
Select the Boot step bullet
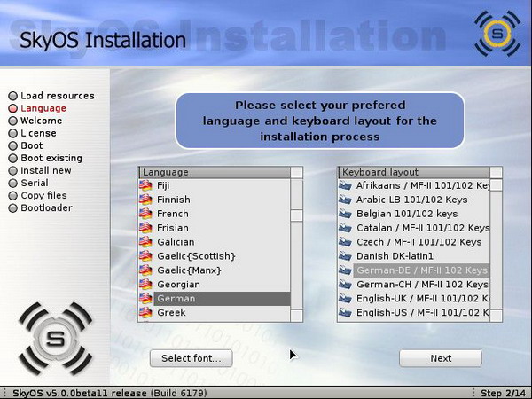point(12,146)
